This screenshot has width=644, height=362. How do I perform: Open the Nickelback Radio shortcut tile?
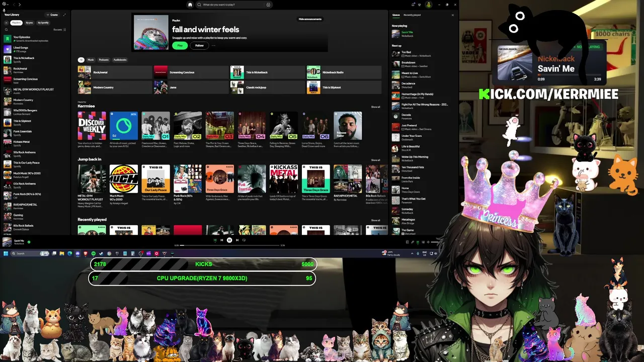pyautogui.click(x=344, y=72)
